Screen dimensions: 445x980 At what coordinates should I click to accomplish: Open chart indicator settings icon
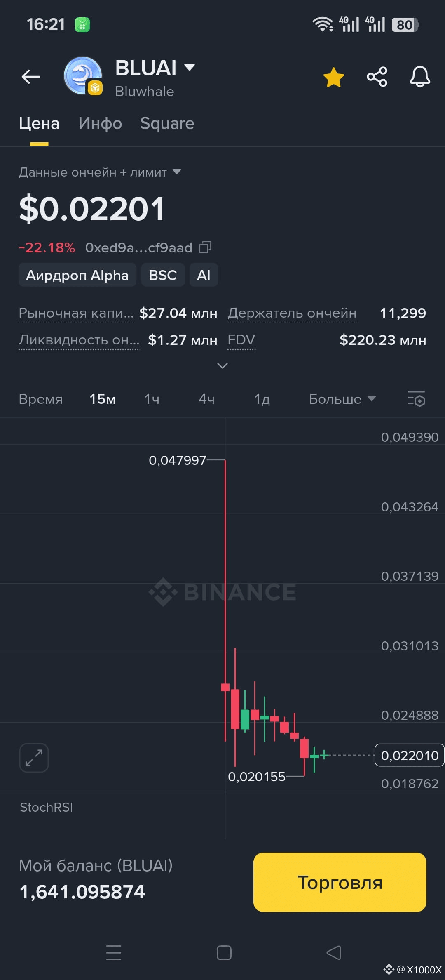pyautogui.click(x=417, y=399)
